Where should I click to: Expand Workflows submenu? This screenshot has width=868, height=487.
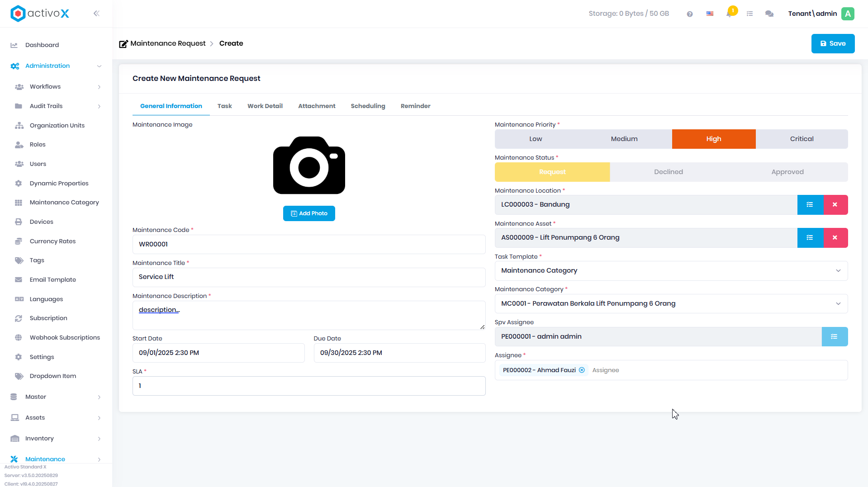(x=99, y=87)
